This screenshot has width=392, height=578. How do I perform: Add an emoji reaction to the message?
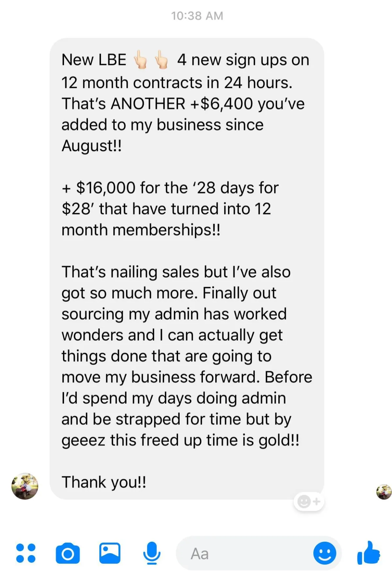pos(309,501)
